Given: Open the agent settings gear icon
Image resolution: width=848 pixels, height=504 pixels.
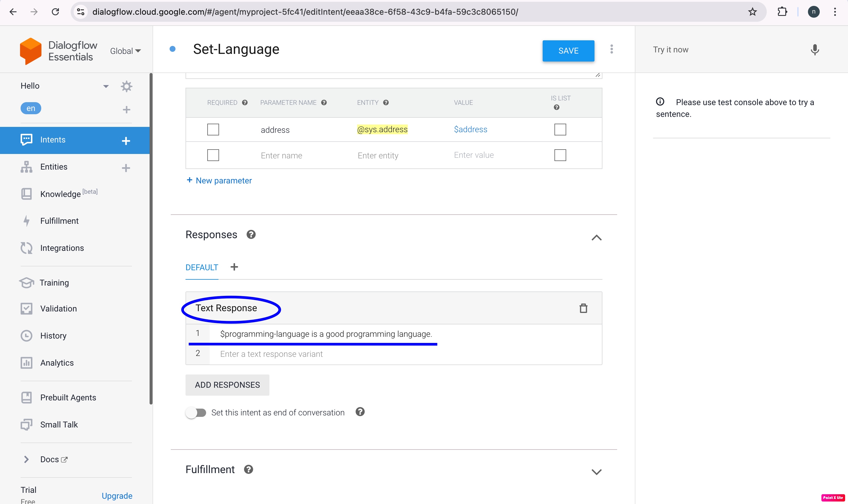Looking at the screenshot, I should [x=126, y=86].
